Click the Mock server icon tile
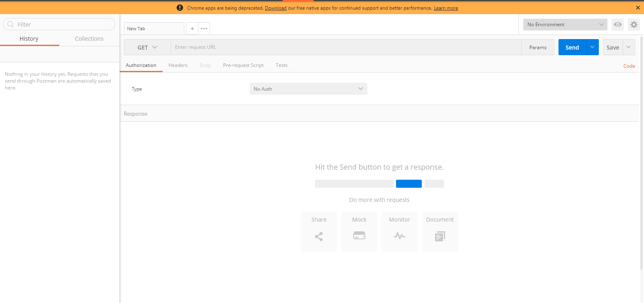Screen dimensions: 644x303 [x=359, y=232]
